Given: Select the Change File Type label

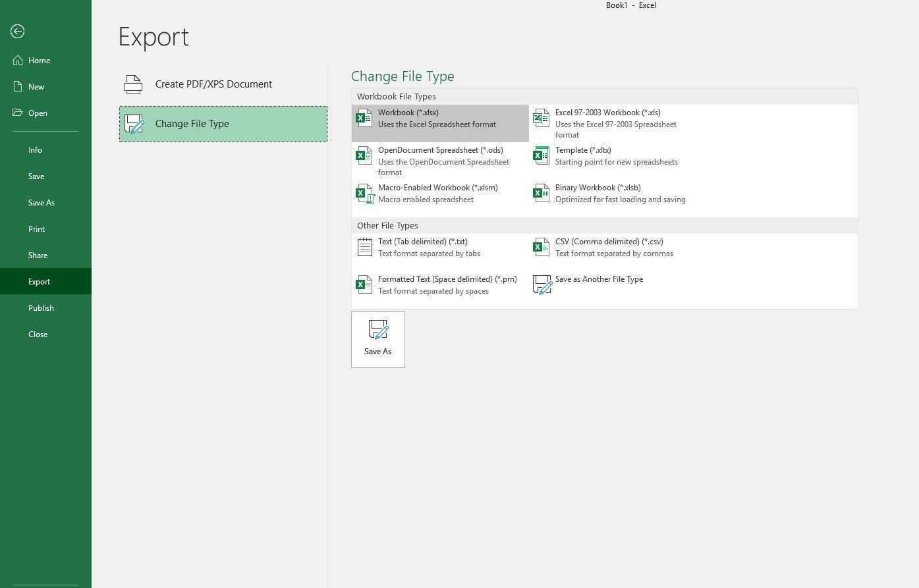Looking at the screenshot, I should [192, 124].
